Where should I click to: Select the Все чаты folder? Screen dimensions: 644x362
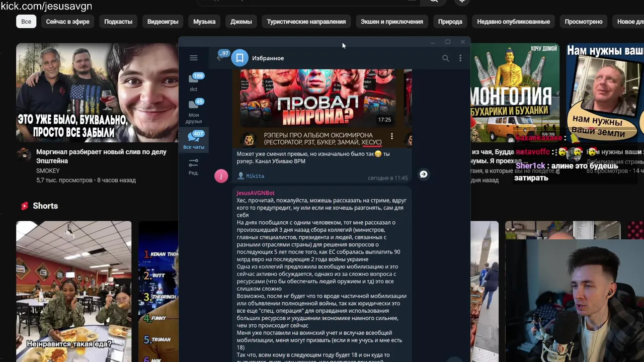click(x=194, y=140)
